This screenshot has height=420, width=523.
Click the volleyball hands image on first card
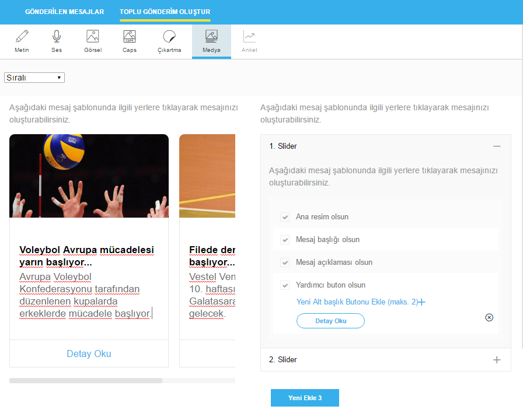click(89, 176)
